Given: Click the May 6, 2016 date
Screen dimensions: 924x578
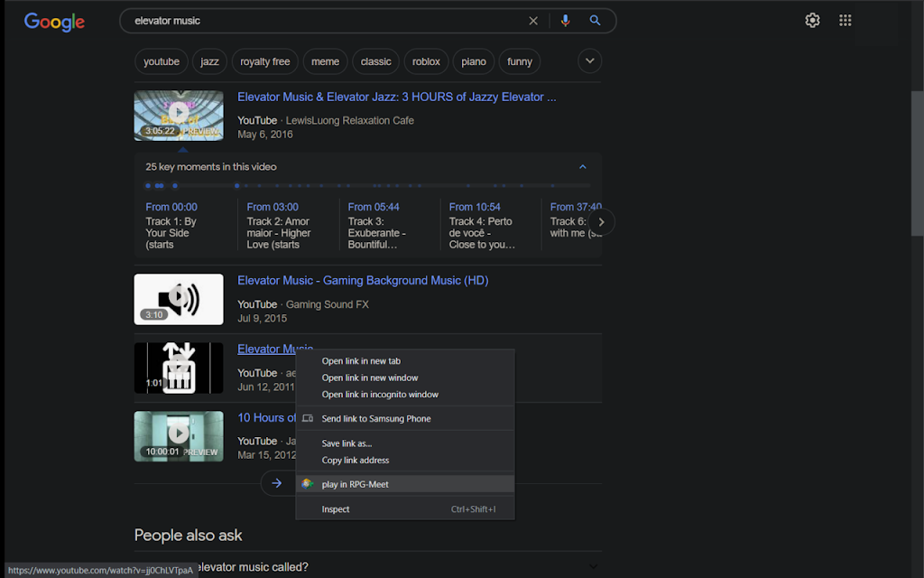Looking at the screenshot, I should (x=265, y=135).
